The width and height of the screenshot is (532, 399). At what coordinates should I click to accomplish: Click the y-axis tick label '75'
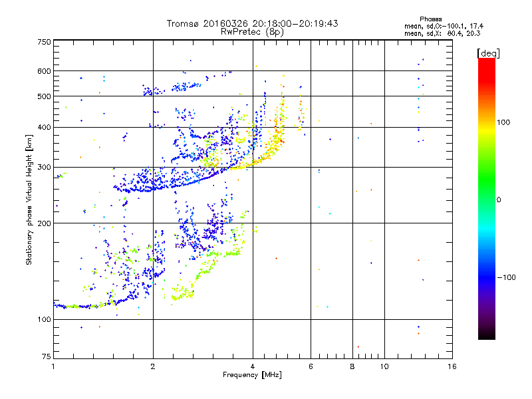47,356
